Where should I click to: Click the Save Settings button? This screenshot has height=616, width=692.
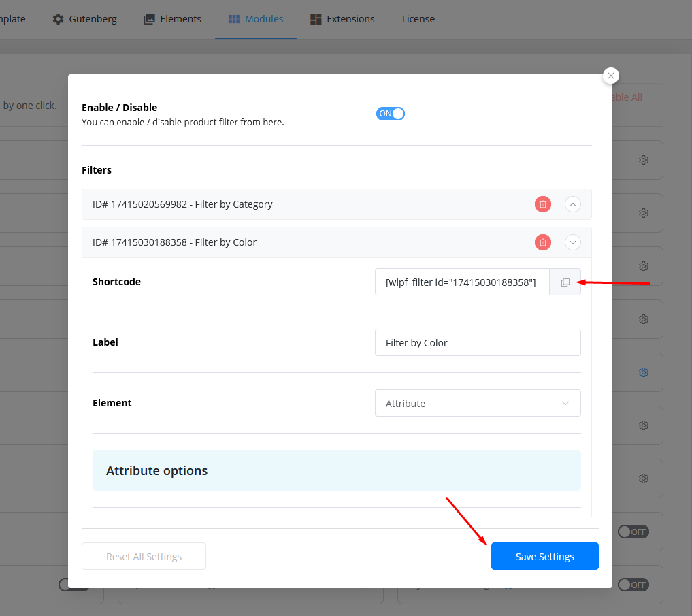point(544,556)
